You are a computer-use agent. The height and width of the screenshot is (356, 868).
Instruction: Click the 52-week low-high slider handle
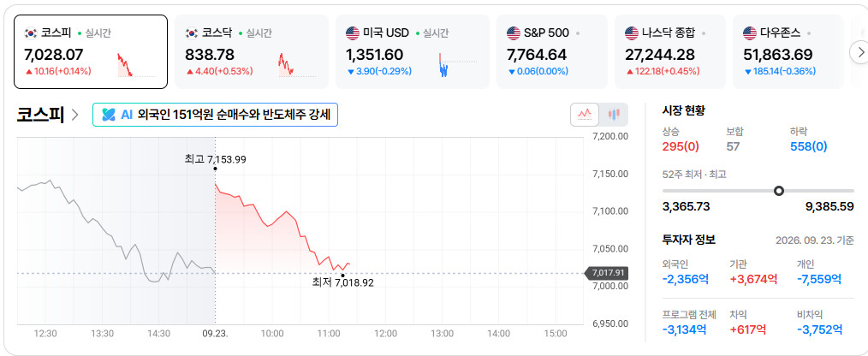[x=779, y=191]
